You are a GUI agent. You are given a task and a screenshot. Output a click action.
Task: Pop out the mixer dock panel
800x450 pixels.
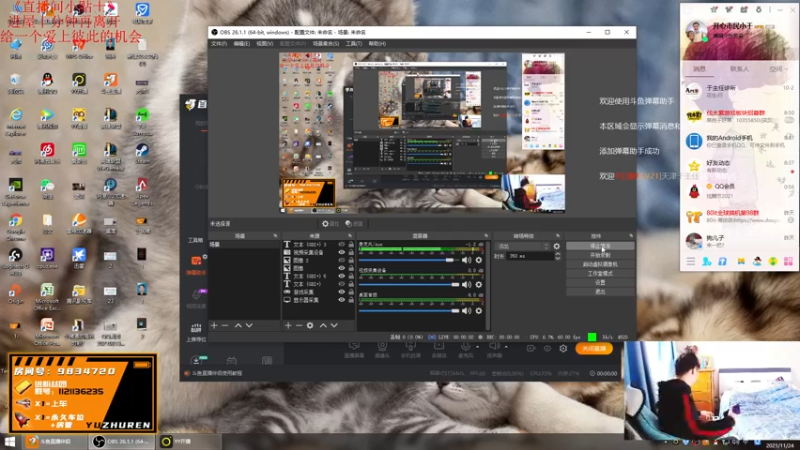486,236
